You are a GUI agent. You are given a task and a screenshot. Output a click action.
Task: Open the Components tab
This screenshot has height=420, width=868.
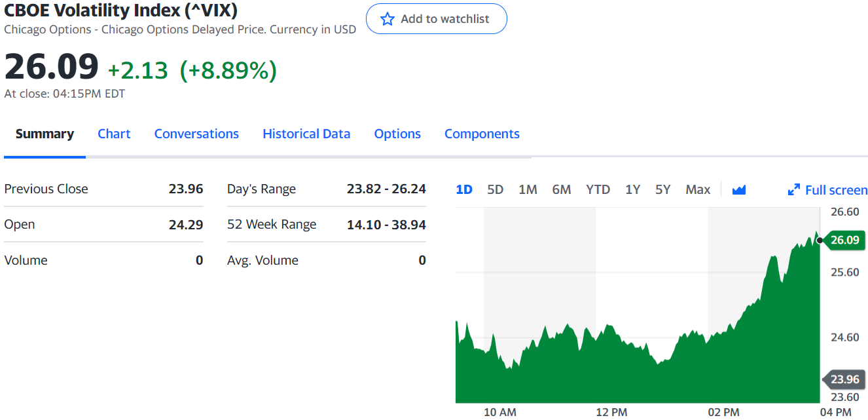click(x=482, y=134)
